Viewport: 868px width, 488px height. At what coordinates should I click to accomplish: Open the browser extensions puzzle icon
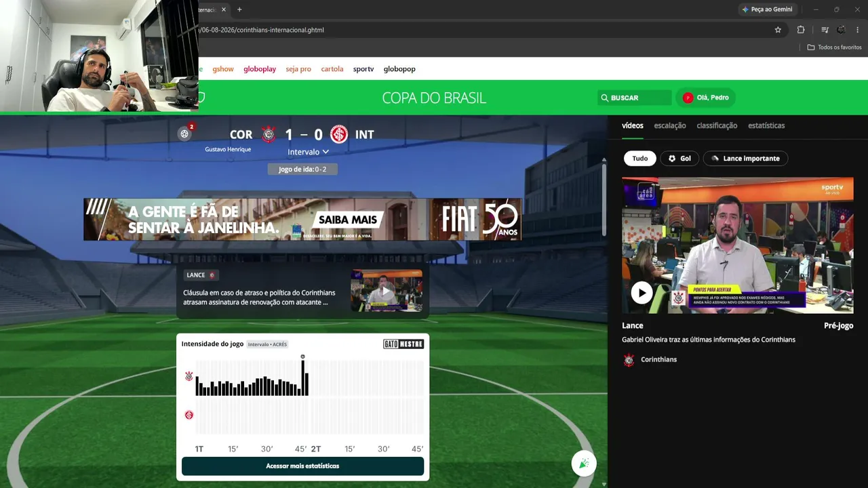click(x=801, y=30)
